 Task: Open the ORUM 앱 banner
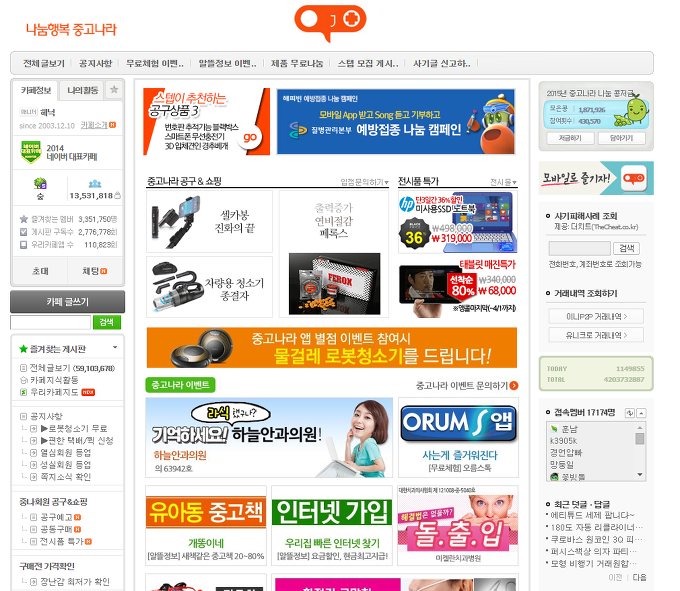point(458,438)
